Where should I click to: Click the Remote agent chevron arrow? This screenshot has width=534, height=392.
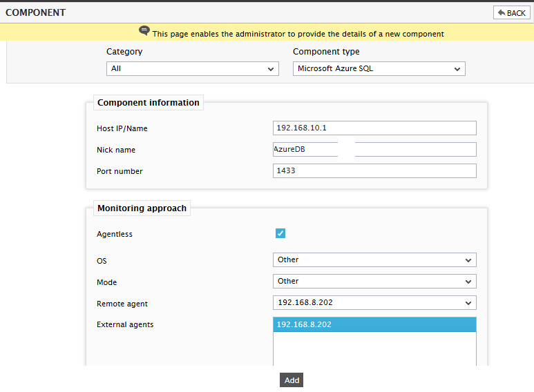pyautogui.click(x=468, y=303)
